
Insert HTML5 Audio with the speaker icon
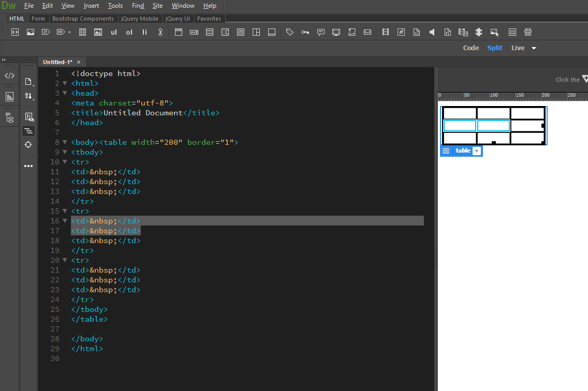(x=432, y=32)
